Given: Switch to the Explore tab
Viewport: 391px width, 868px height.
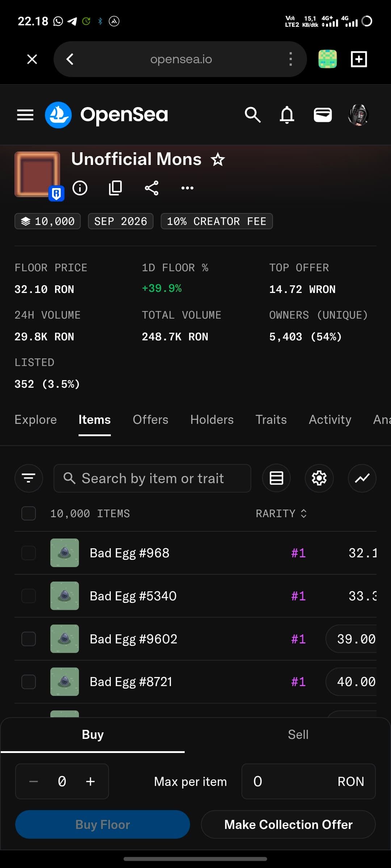Looking at the screenshot, I should point(35,420).
